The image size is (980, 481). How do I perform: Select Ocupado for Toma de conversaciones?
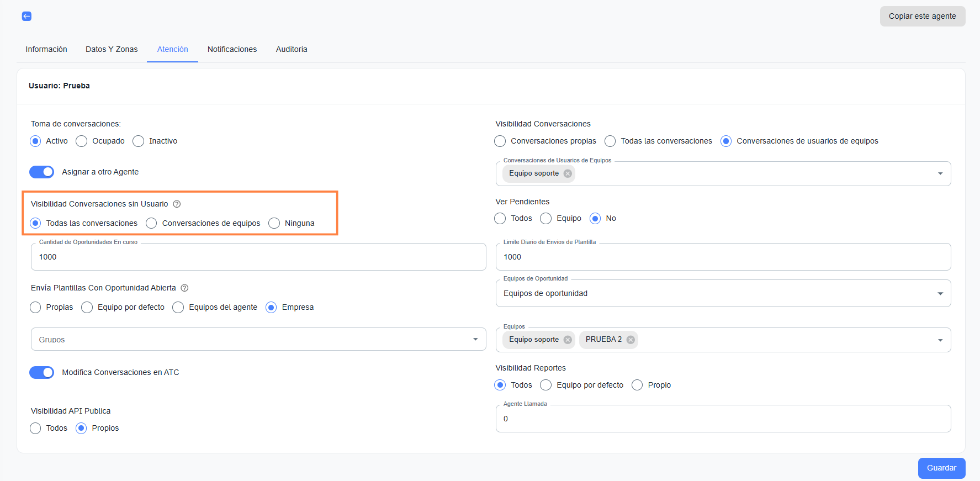tap(82, 141)
